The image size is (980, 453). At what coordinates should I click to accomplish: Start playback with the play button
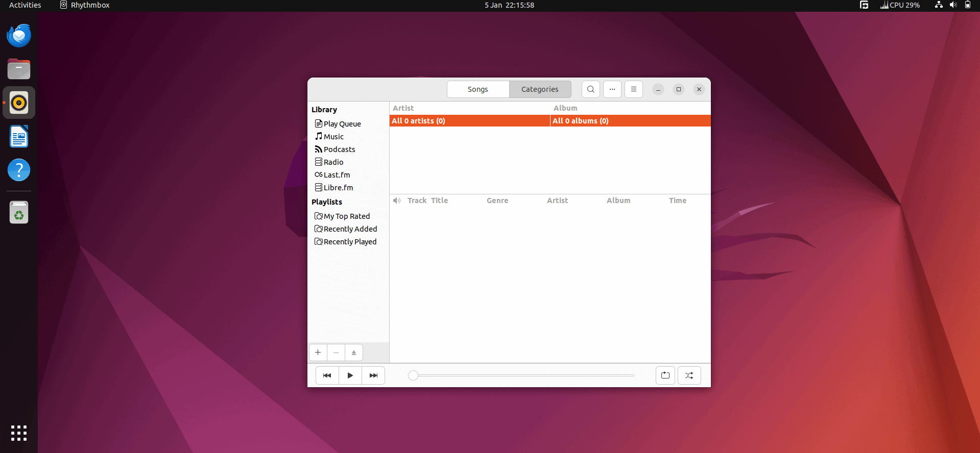tap(350, 375)
